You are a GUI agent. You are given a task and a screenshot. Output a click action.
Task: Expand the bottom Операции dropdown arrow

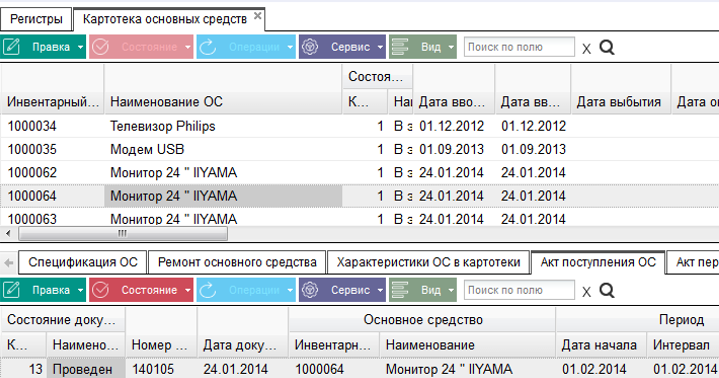290,290
